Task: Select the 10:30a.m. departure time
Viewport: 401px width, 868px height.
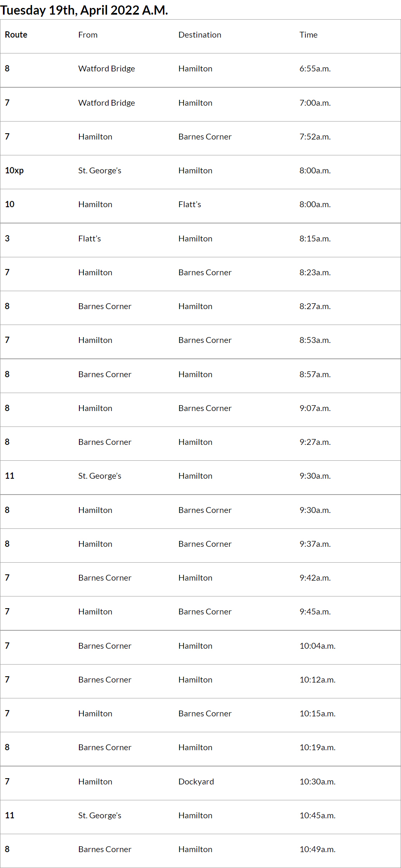Action: [x=317, y=782]
